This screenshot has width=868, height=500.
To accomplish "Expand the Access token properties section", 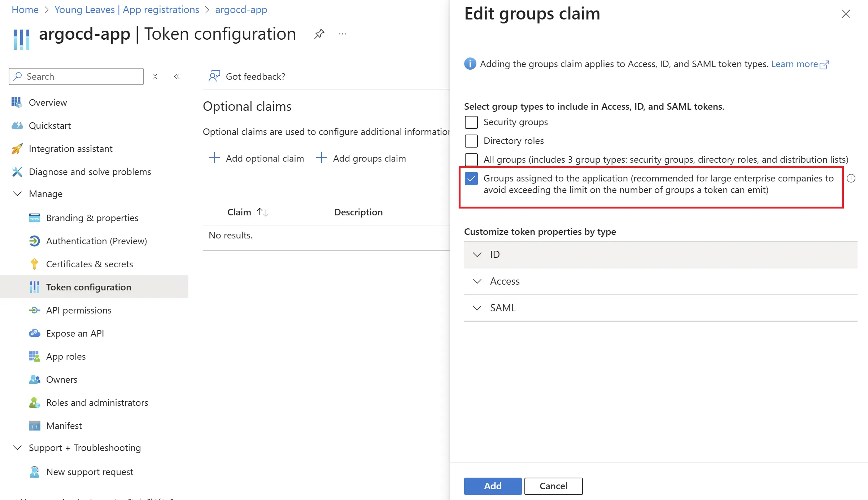I will (660, 281).
